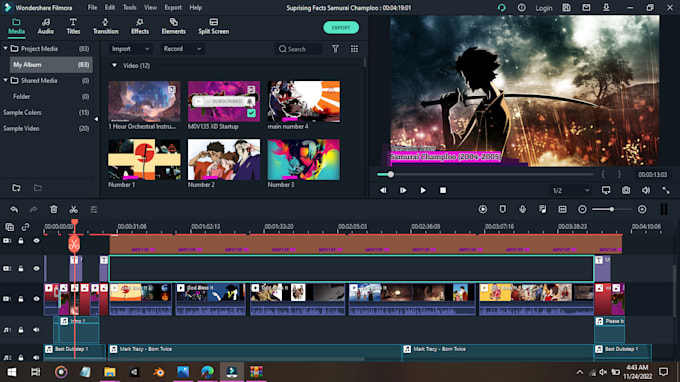Open the mail message icon
Viewport: 680px width, 382px height.
pos(586,7)
